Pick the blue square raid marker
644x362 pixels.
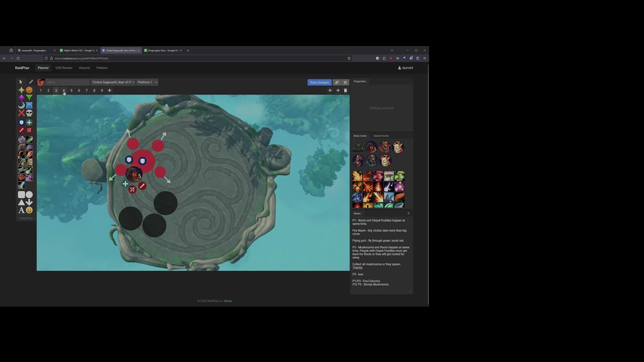pyautogui.click(x=29, y=106)
